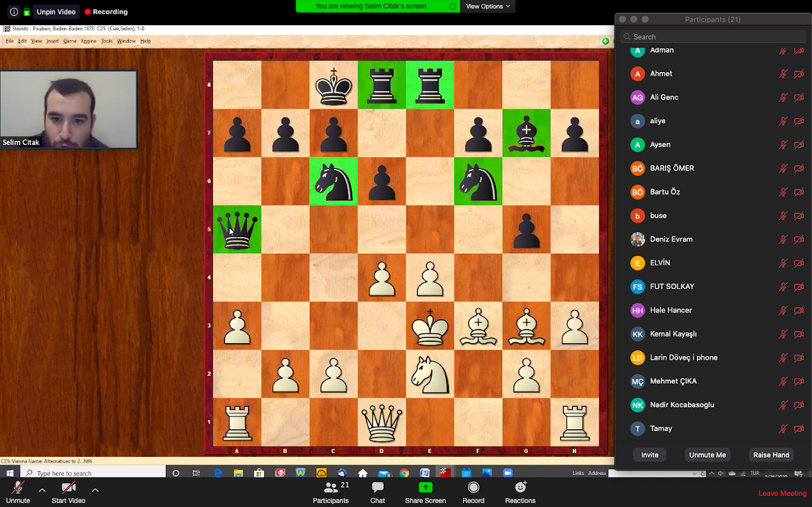The image size is (812, 507).
Task: Click the green encryption lock icon
Action: [x=26, y=12]
